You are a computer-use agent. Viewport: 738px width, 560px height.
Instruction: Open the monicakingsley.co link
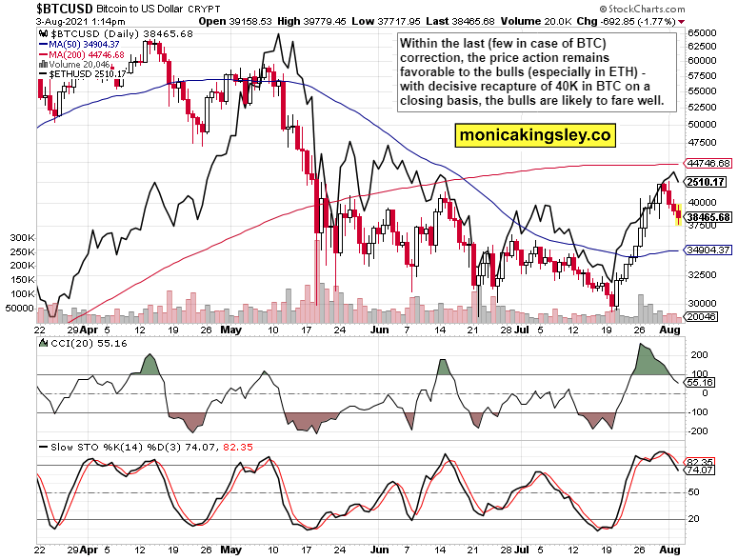tap(535, 135)
